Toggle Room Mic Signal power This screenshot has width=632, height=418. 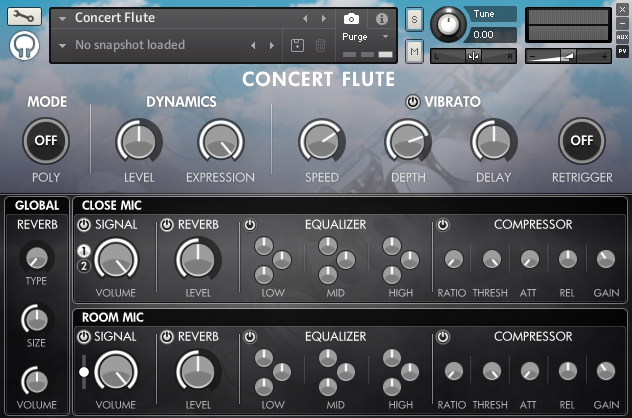pyautogui.click(x=84, y=337)
